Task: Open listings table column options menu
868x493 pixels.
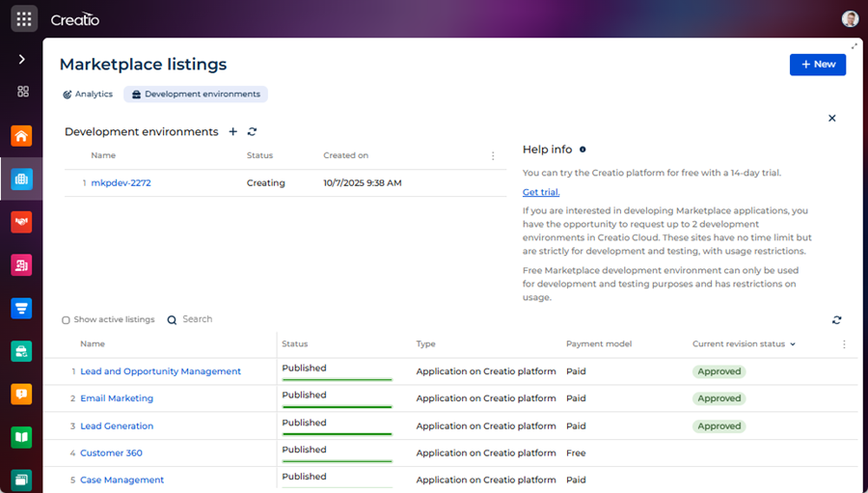Action: (844, 344)
